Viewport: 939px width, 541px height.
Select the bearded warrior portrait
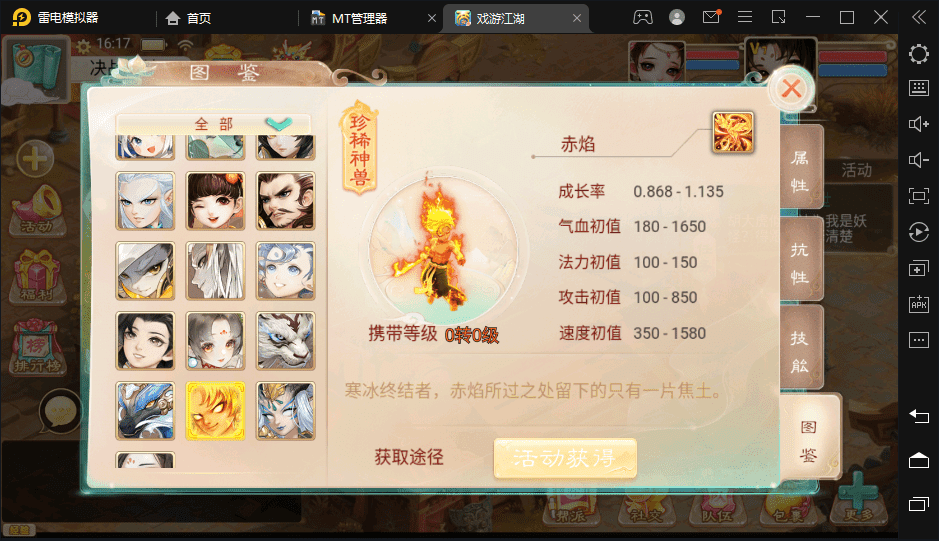pos(286,201)
